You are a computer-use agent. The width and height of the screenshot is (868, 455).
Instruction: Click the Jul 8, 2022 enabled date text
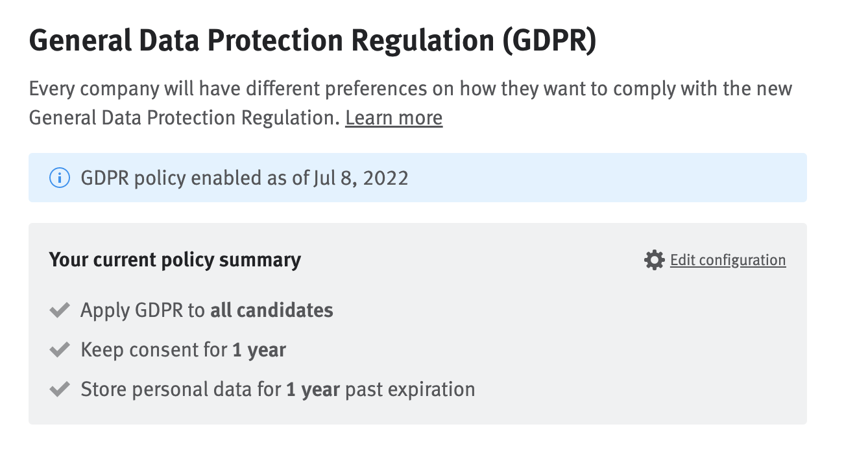[360, 177]
